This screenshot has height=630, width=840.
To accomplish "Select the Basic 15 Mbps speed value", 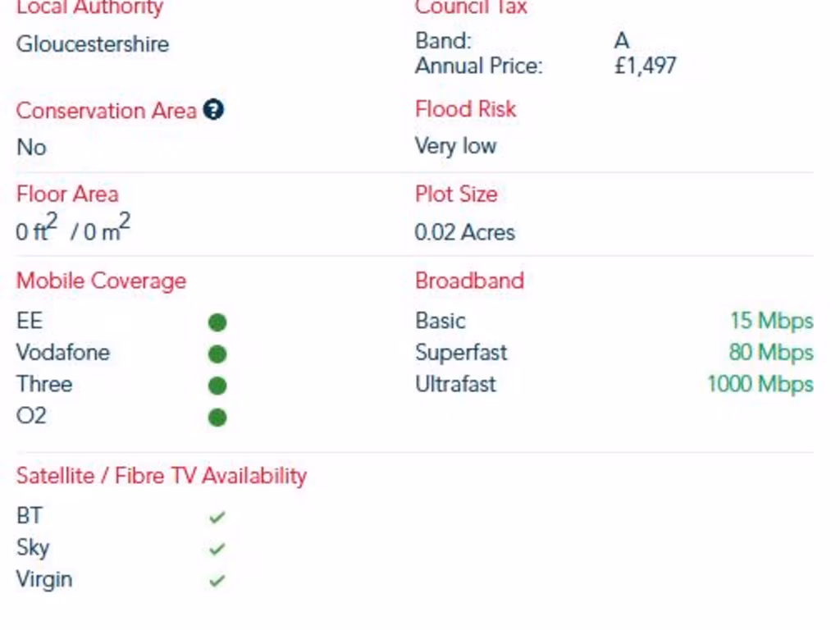I will 772,321.
